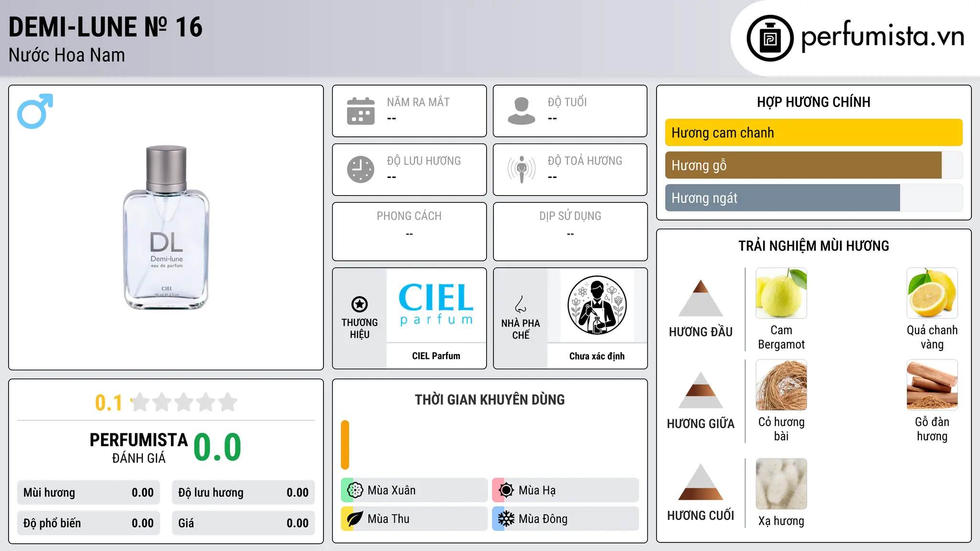Click the Mùa Xuân flower icon

click(x=355, y=490)
